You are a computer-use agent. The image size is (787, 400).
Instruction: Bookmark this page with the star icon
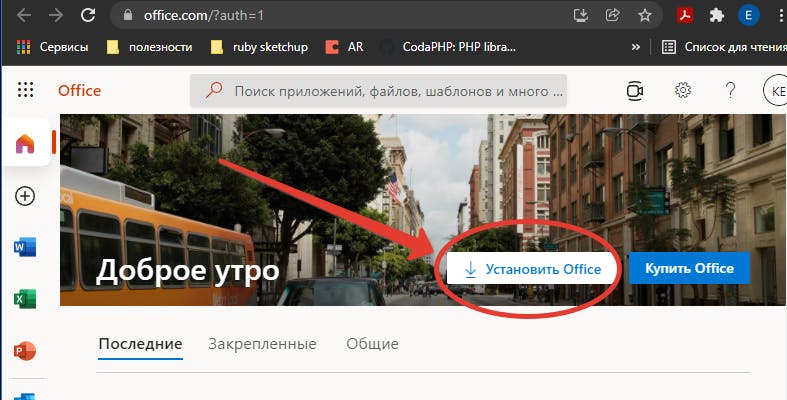(644, 16)
